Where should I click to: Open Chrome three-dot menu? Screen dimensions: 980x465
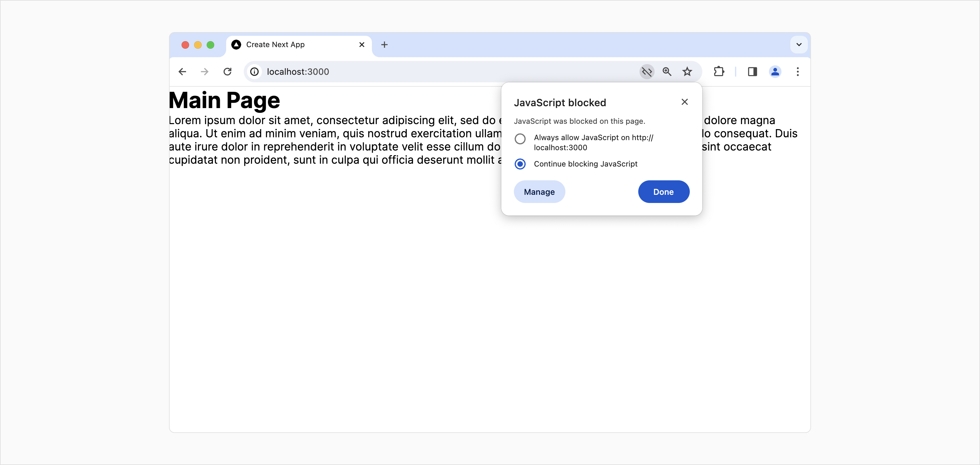click(798, 72)
